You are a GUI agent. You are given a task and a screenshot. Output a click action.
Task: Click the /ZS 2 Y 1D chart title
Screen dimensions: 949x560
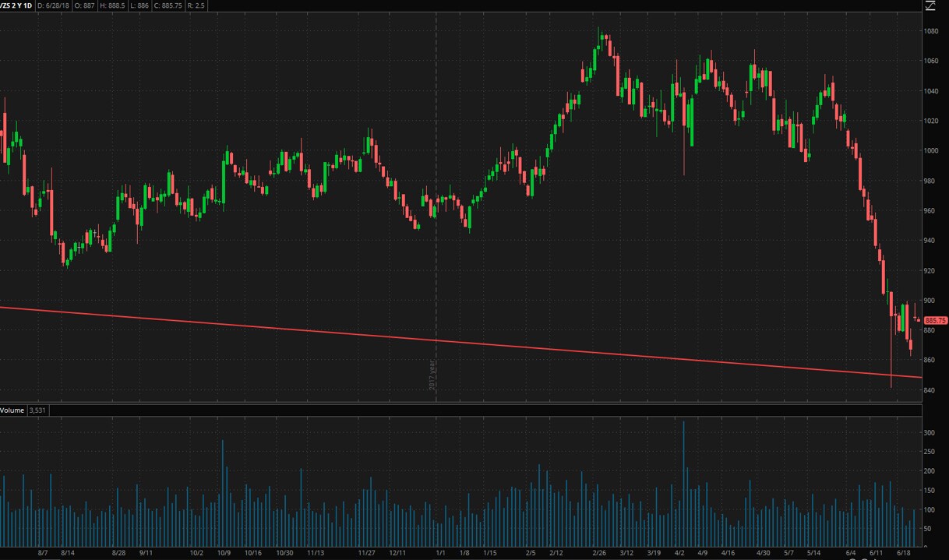16,5
